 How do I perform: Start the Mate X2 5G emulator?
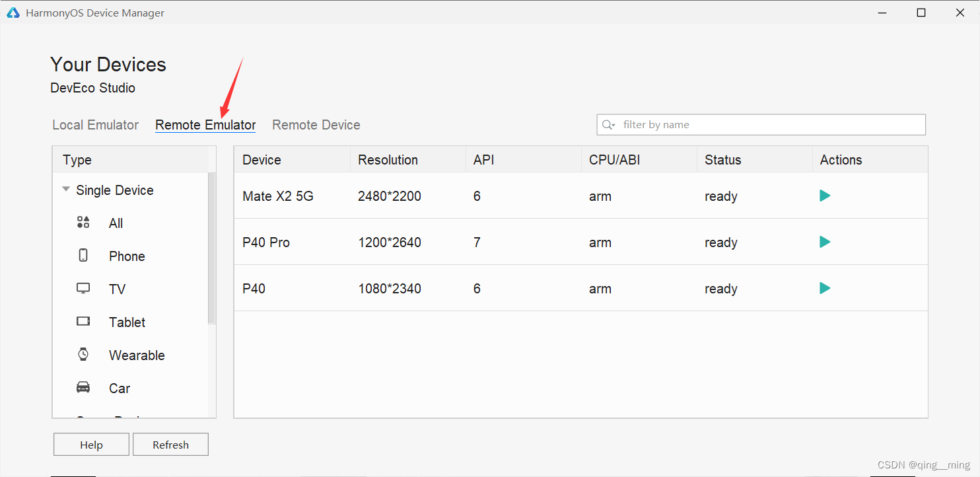click(825, 196)
